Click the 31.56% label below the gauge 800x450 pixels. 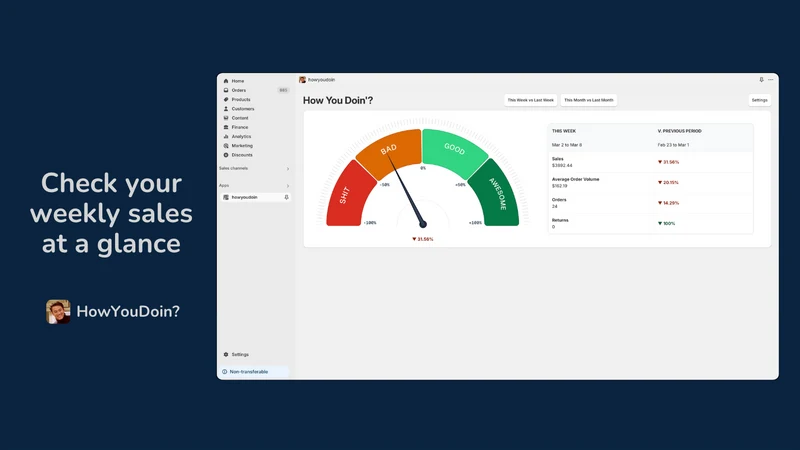(422, 239)
